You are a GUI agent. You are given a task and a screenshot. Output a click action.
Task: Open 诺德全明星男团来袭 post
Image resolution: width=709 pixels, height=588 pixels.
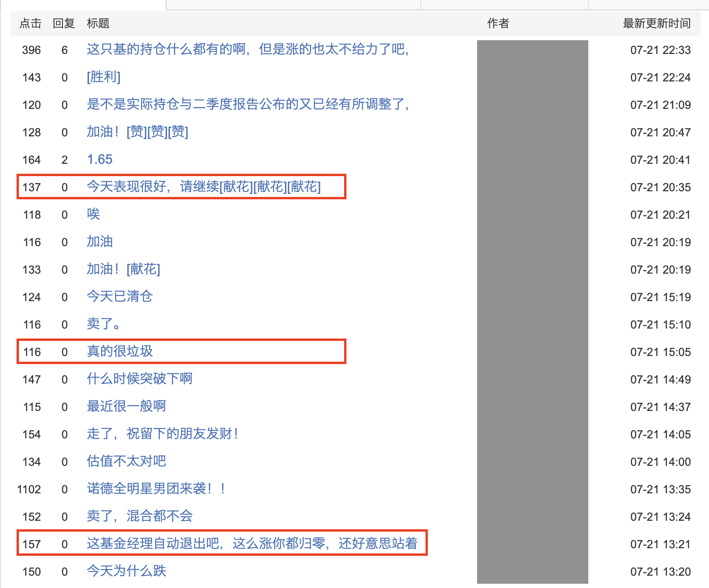click(156, 489)
